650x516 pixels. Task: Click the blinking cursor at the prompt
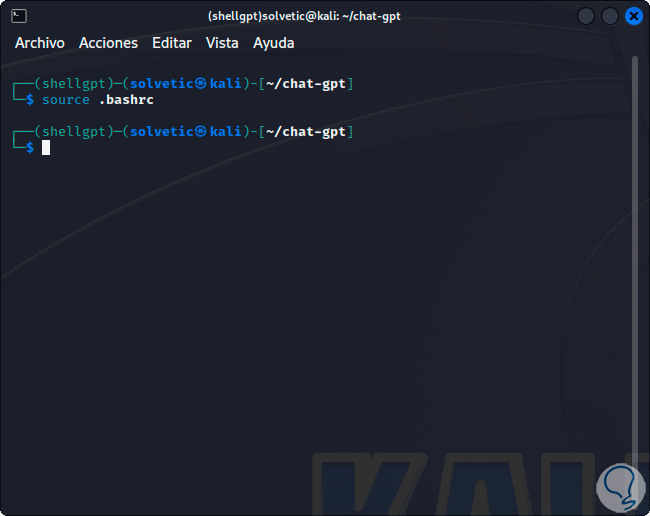coord(46,148)
